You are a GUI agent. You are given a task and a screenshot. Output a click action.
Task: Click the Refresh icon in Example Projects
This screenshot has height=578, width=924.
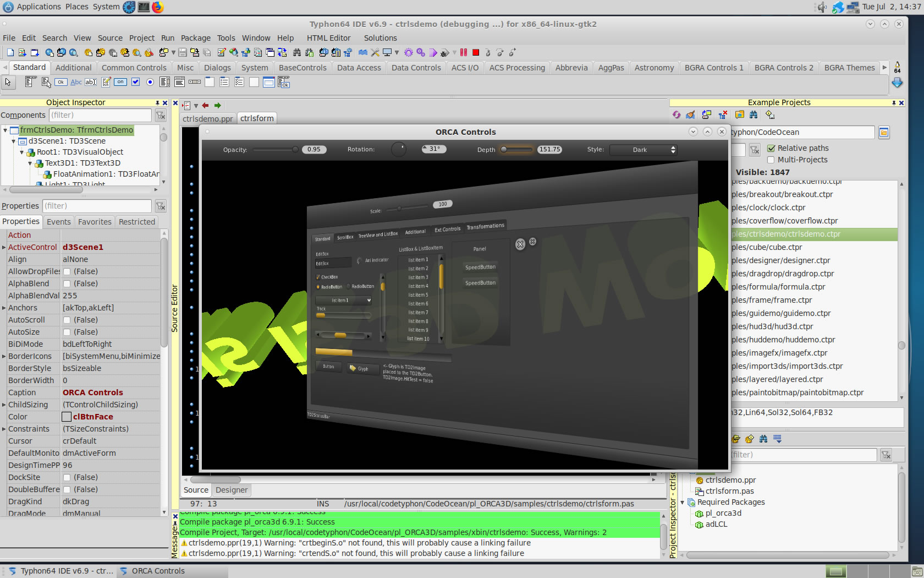point(676,114)
